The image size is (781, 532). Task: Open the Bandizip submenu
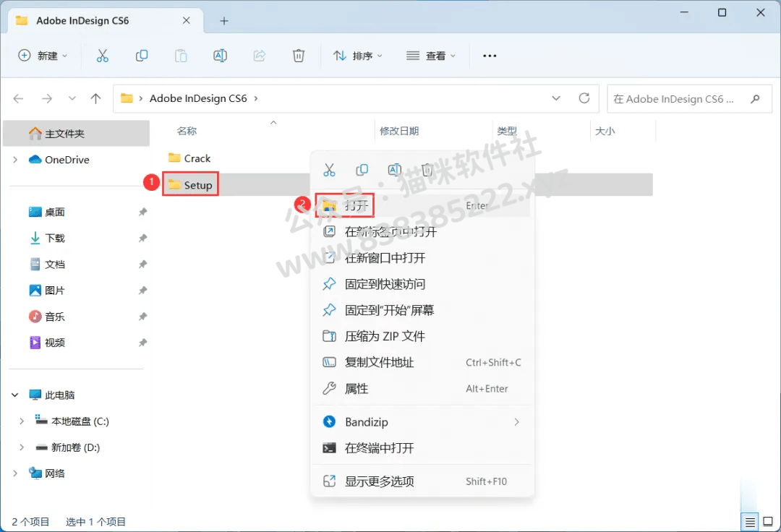click(x=422, y=422)
